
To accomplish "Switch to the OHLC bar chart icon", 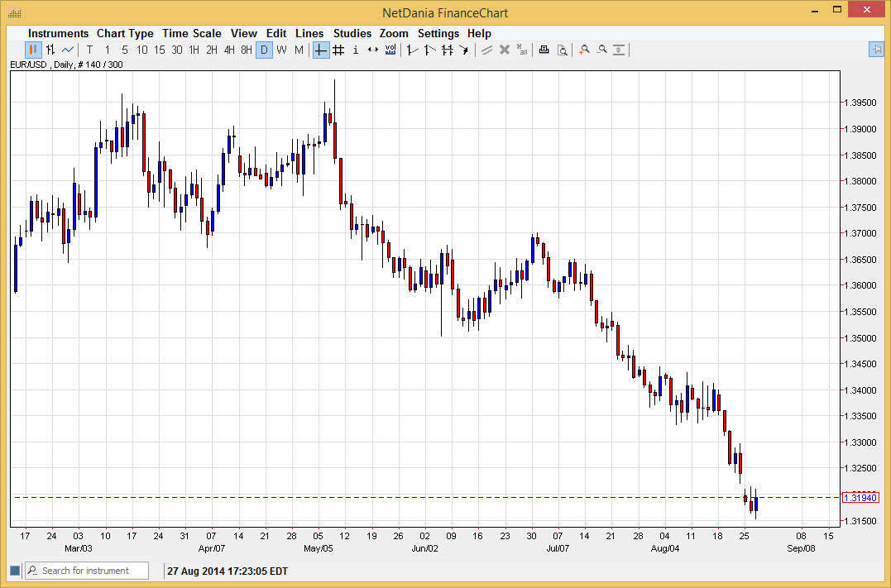I will click(x=50, y=50).
